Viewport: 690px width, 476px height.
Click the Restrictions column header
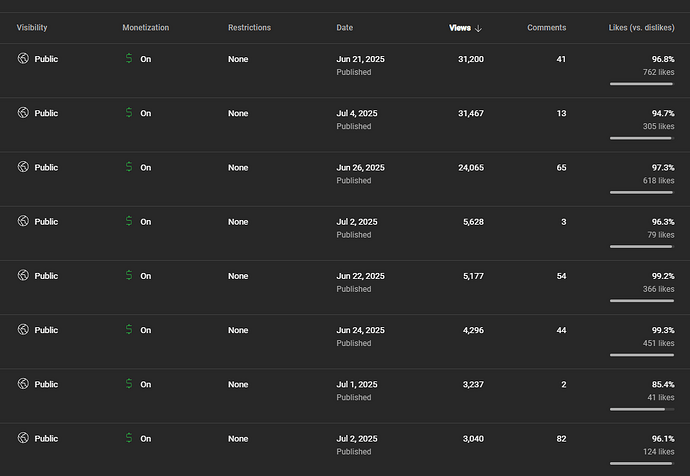point(249,28)
